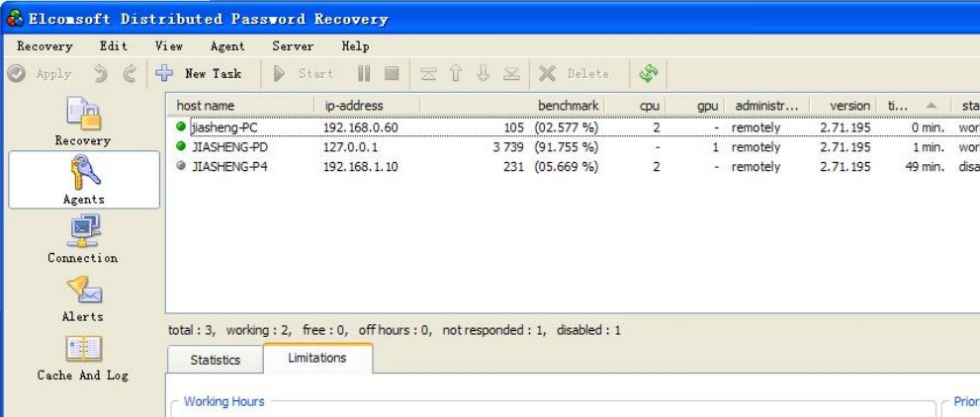Open the Edit menu
Viewport: 980px width, 417px height.
tap(113, 46)
